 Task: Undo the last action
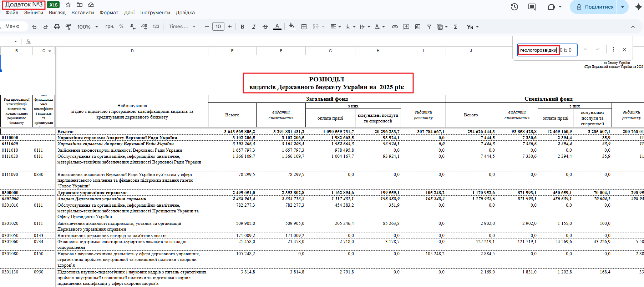pos(34,27)
